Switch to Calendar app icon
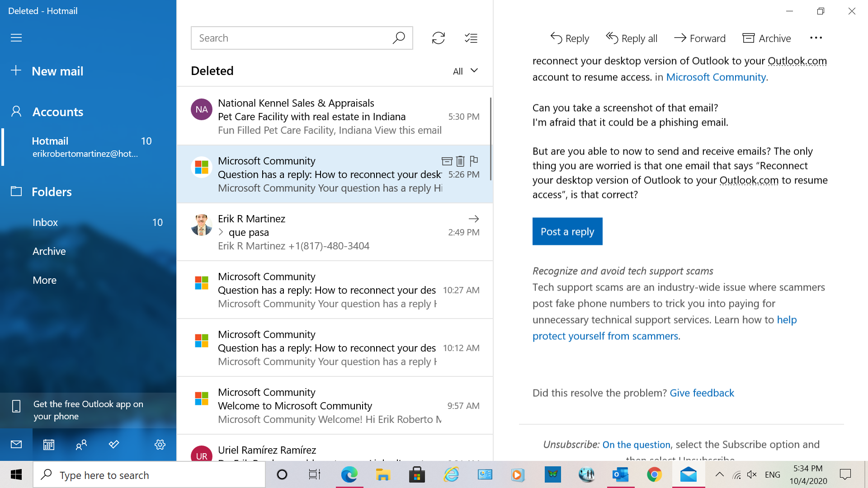The image size is (868, 488). click(49, 445)
